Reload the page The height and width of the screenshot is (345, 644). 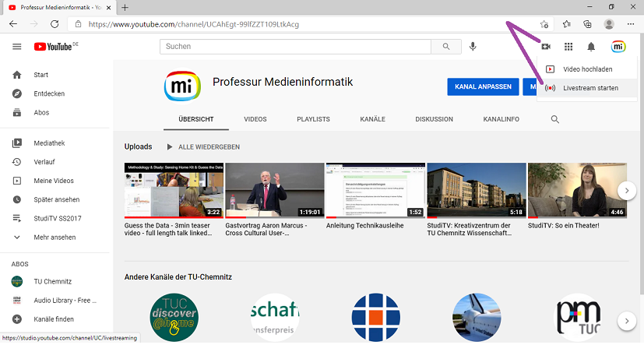tap(55, 24)
